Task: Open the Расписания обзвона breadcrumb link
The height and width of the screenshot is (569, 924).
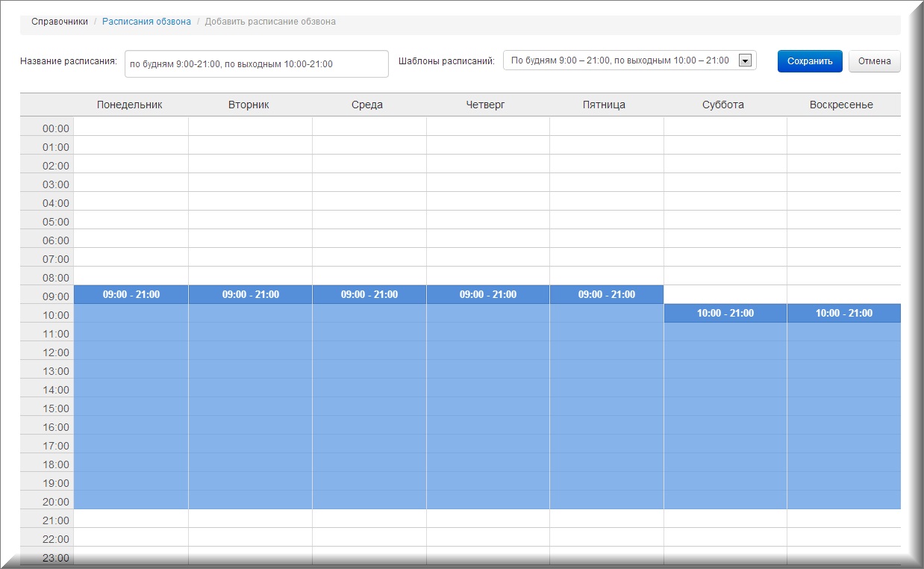Action: [146, 22]
